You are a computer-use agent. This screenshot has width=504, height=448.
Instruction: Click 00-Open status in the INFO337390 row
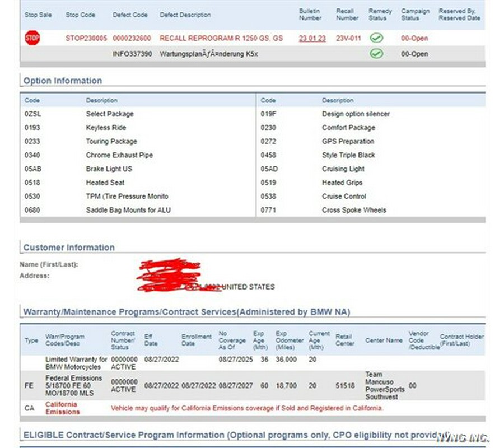coord(414,54)
